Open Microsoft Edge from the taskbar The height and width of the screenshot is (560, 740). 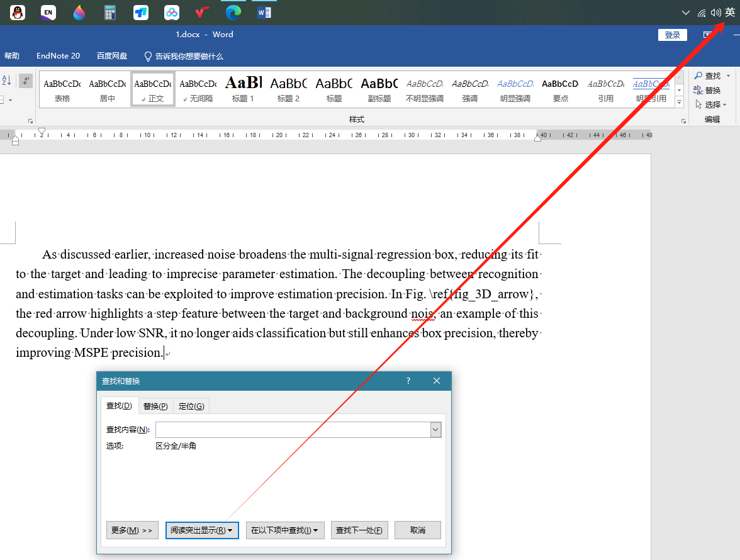[x=233, y=12]
